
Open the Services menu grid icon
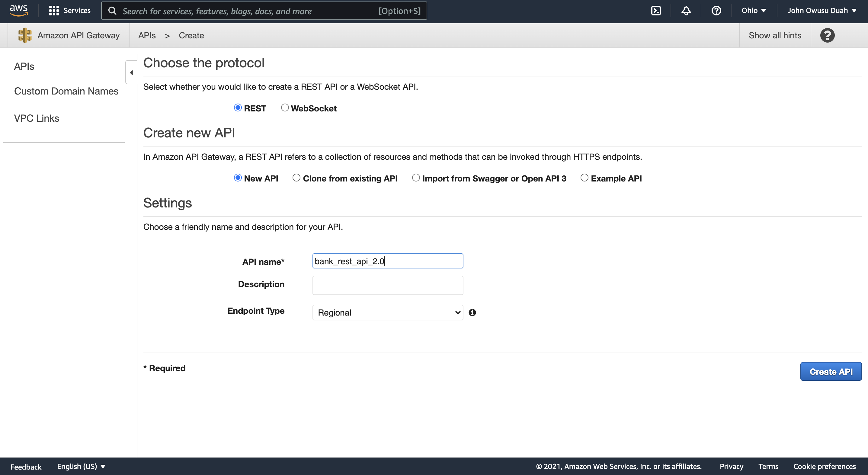coord(54,11)
